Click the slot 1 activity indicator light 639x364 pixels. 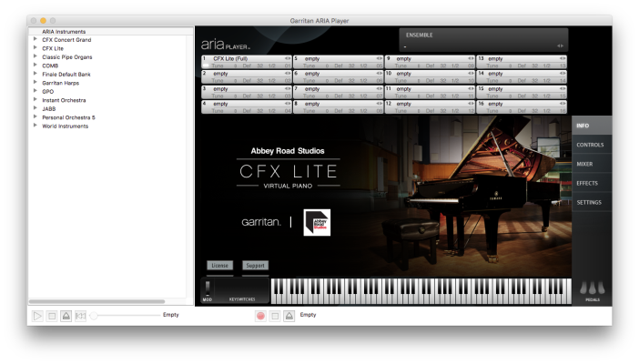tap(206, 66)
